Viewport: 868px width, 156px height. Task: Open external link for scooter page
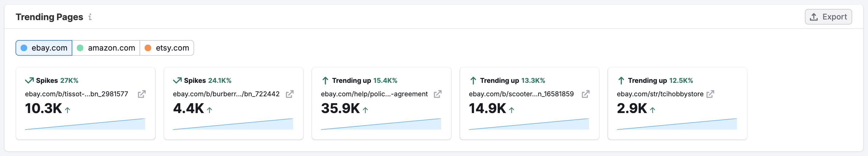(x=585, y=94)
